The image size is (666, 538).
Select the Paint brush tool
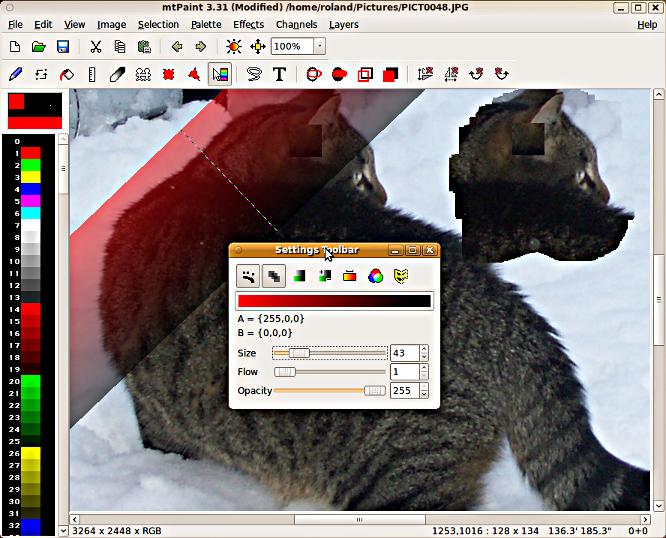16,74
